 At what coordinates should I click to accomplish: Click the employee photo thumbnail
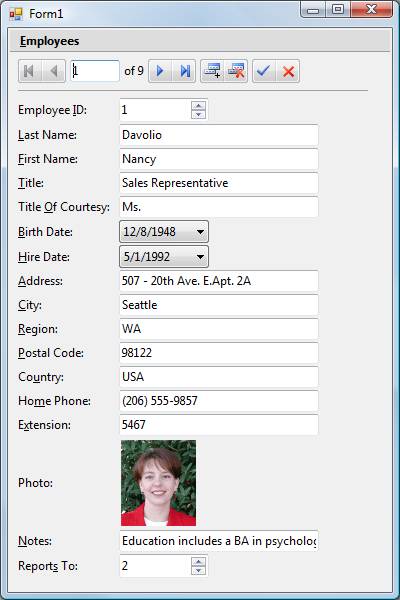click(x=158, y=483)
